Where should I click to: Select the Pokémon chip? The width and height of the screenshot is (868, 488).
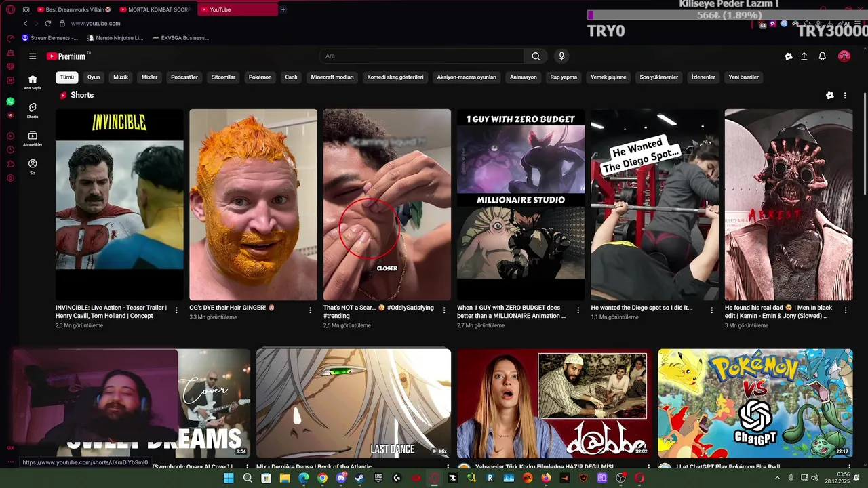click(260, 77)
